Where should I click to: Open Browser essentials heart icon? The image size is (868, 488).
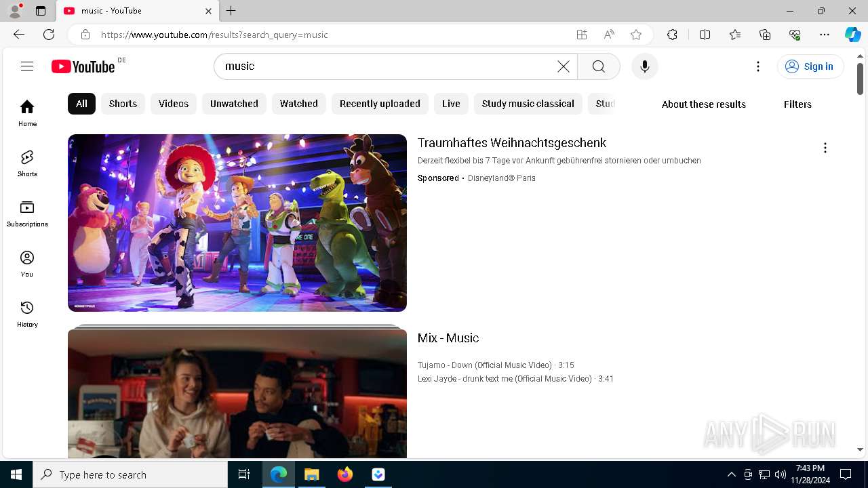(x=795, y=35)
